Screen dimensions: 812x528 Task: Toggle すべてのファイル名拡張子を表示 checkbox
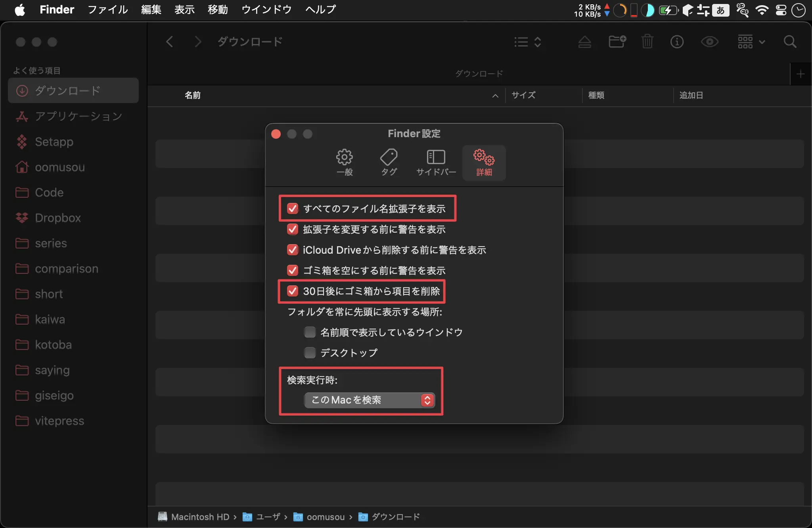pyautogui.click(x=293, y=209)
